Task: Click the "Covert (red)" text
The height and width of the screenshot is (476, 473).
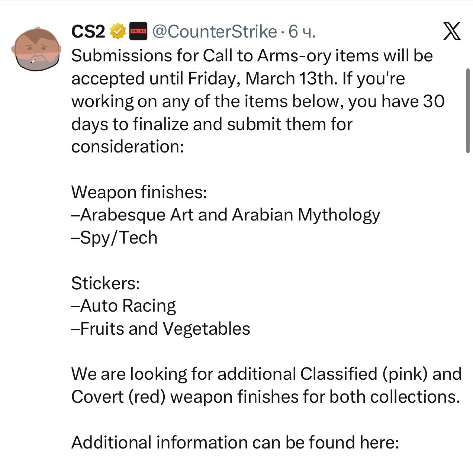Action: [118, 397]
